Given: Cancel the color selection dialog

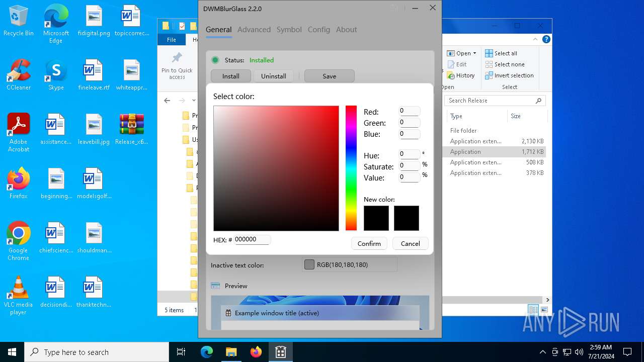Looking at the screenshot, I should point(410,243).
